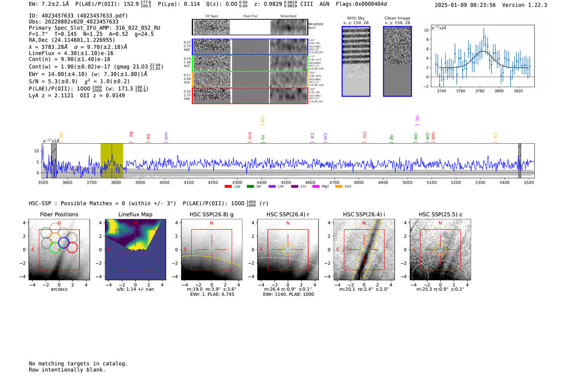Click the hatched gray band near 3545

[x=54, y=161]
